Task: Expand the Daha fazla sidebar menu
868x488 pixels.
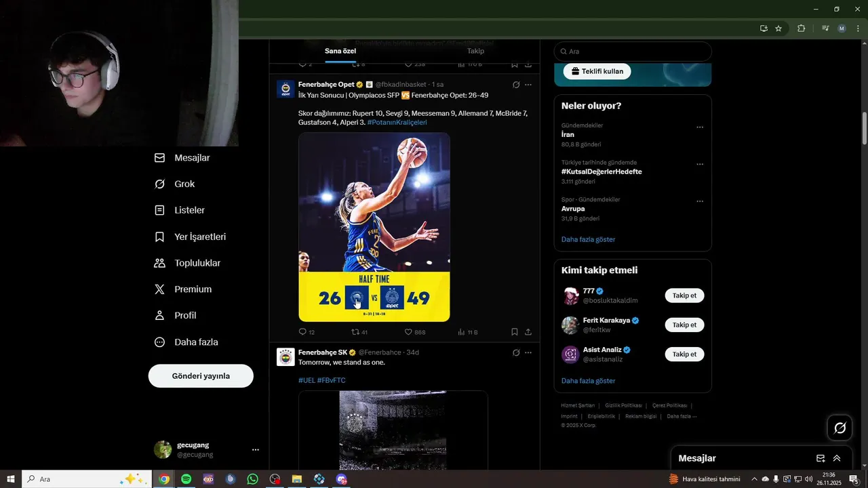Action: click(186, 342)
